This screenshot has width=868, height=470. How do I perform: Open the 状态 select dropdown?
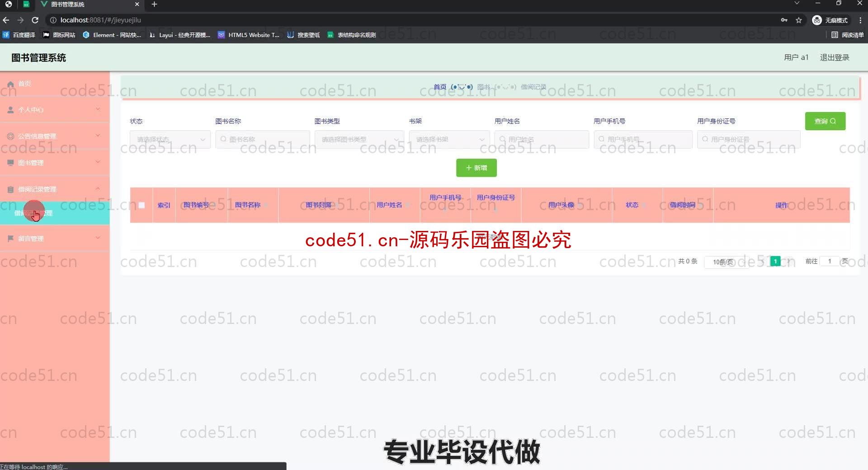(x=170, y=139)
